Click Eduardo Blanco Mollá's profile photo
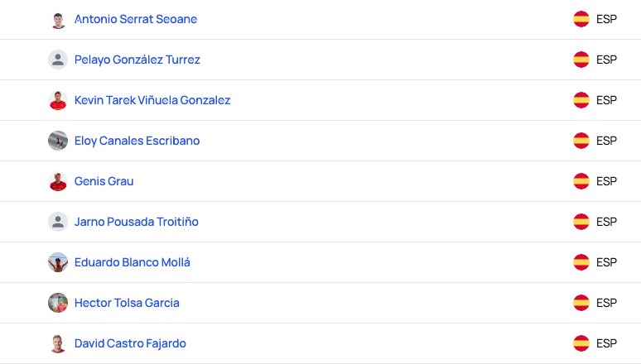Screen dimensions: 641x364 coord(58,262)
